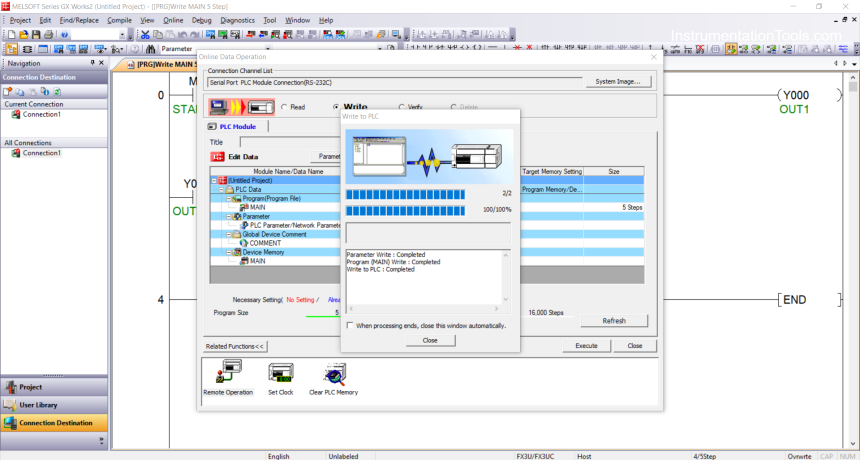Click the blue Help question mark icon

pos(64,35)
